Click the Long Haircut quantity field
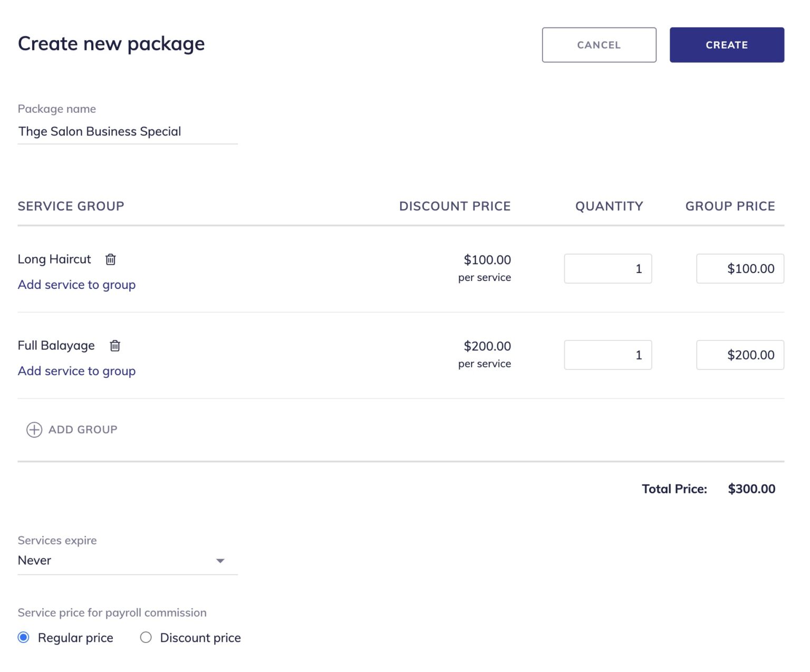 click(607, 269)
